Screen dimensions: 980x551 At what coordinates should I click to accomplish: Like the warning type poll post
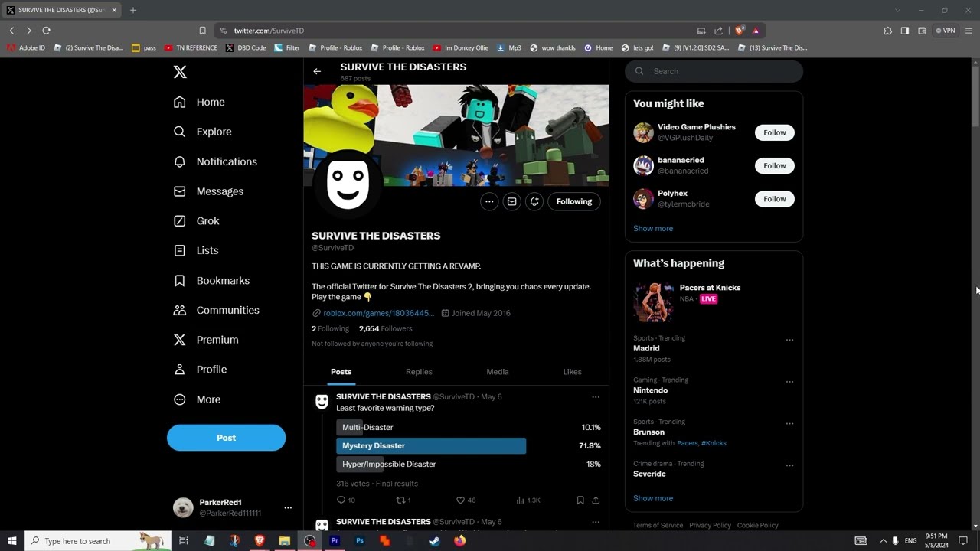tap(461, 500)
